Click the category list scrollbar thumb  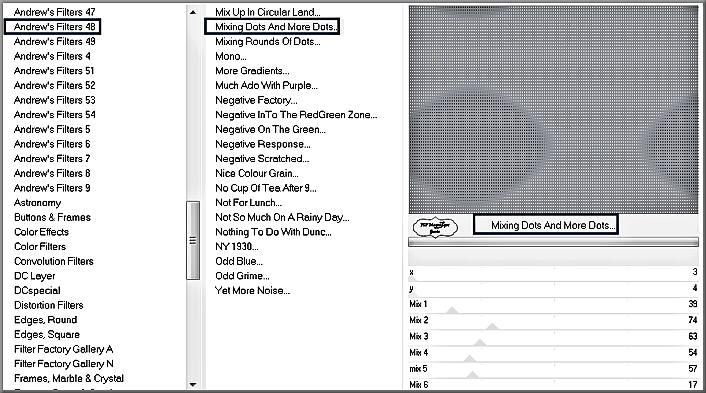point(193,240)
